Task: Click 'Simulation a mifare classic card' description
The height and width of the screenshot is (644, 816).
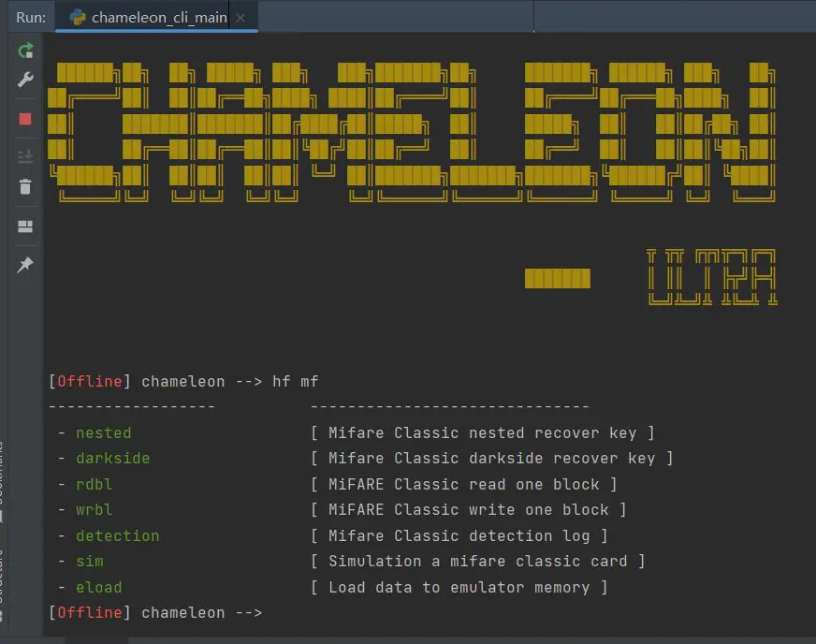Action: (x=478, y=562)
